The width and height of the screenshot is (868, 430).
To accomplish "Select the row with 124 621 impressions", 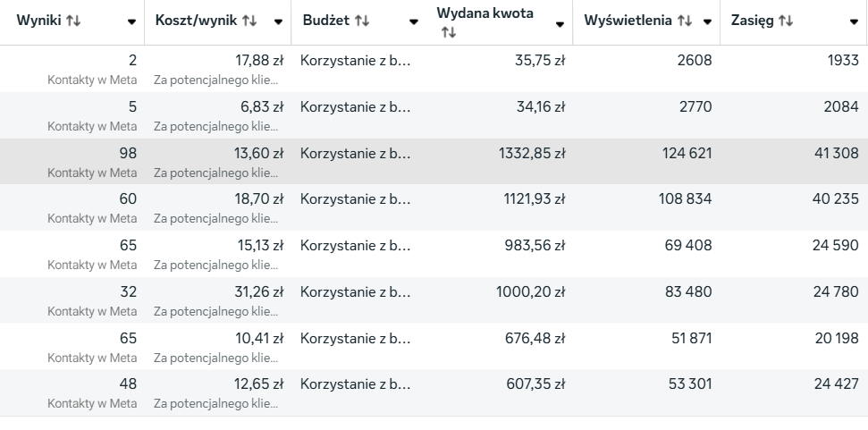I will [434, 162].
